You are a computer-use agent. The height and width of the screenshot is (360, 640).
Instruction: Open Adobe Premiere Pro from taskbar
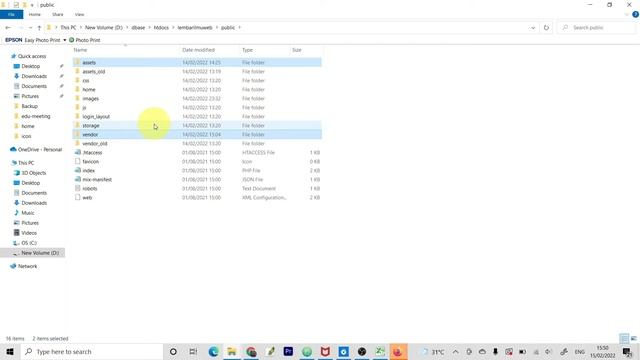click(x=288, y=351)
